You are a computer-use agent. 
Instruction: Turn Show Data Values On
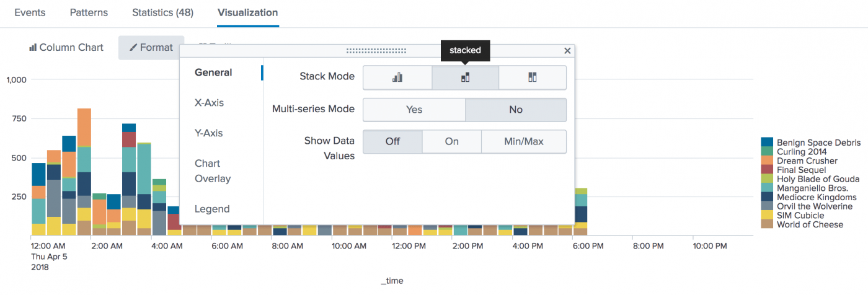[452, 141]
